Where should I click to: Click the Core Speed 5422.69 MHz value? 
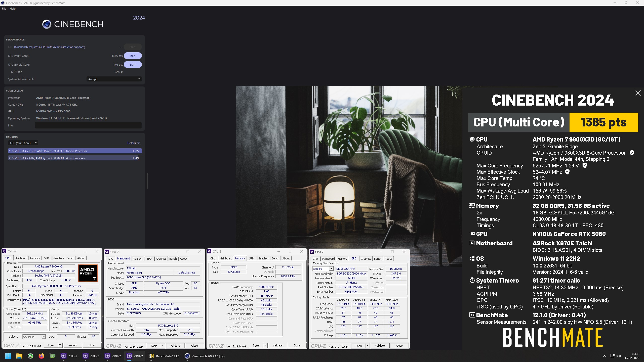tap(35, 313)
